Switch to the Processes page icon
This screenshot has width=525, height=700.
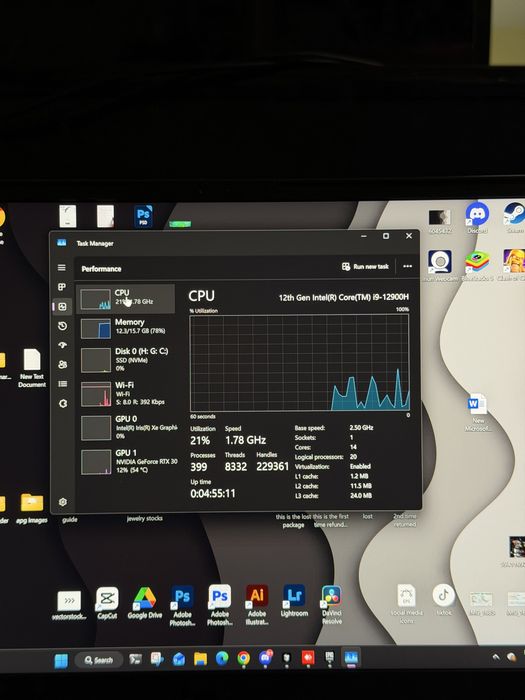tap(62, 287)
